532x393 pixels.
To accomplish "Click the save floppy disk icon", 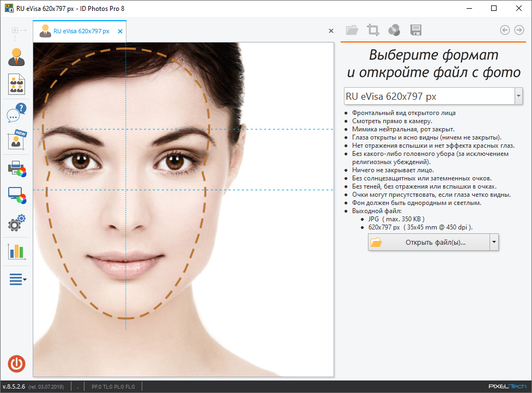I will (415, 30).
